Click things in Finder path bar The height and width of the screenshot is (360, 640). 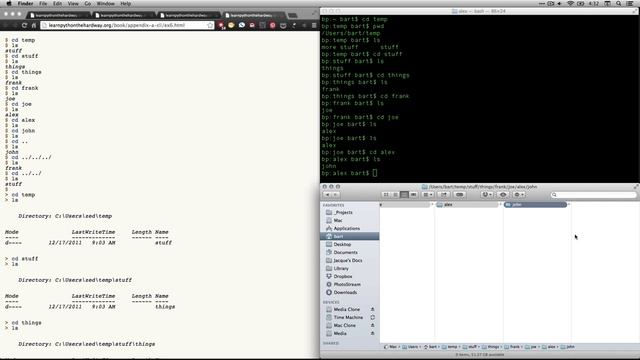tap(491, 347)
